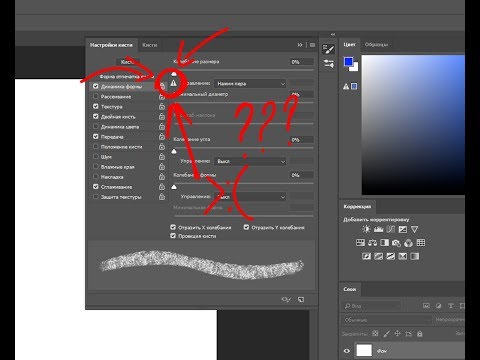Add a Gradient Map adjustment
480x360 pixels.
[x=415, y=256]
